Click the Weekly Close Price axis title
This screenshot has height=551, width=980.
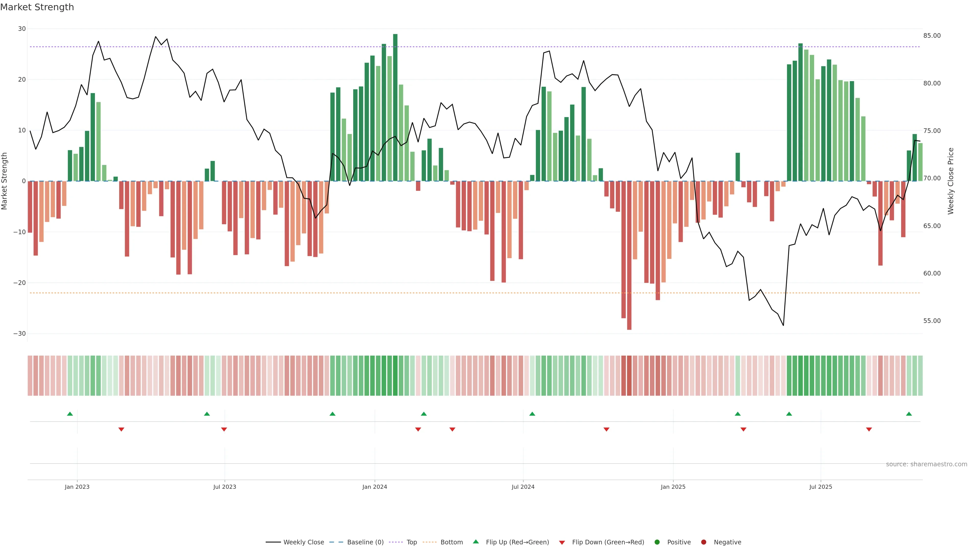951,181
